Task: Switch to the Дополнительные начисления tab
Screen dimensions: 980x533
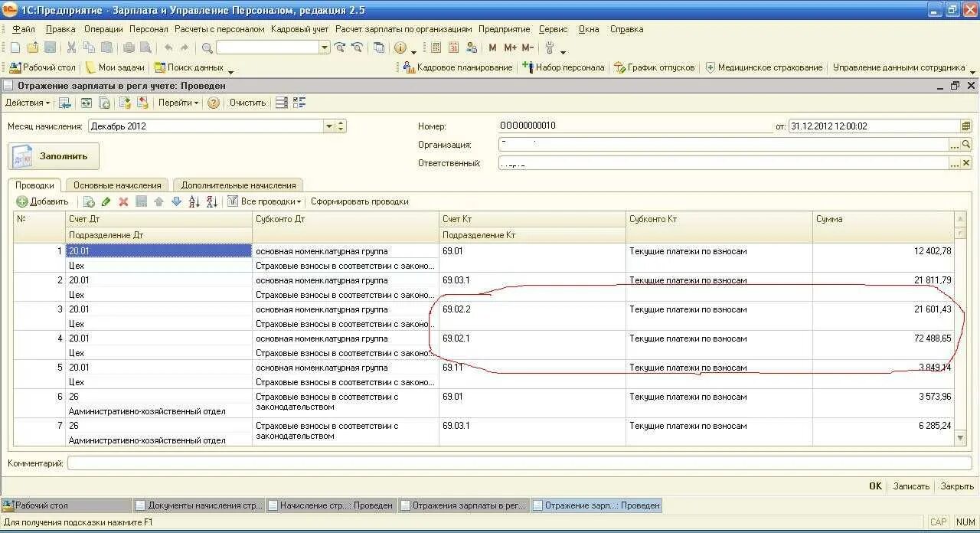Action: 238,185
